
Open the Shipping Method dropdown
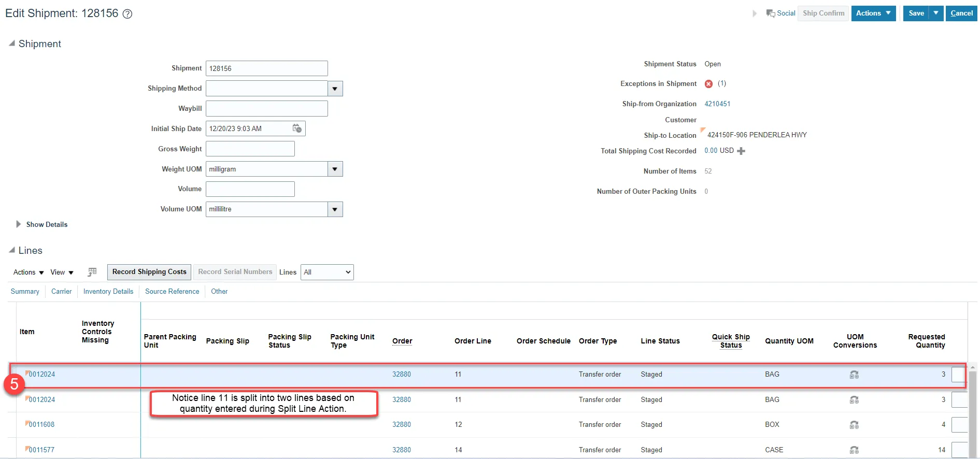pyautogui.click(x=335, y=89)
